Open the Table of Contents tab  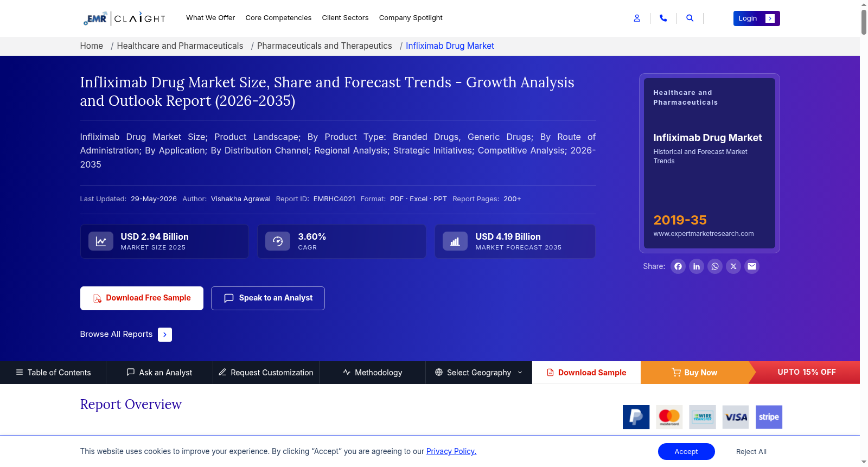[53, 373]
